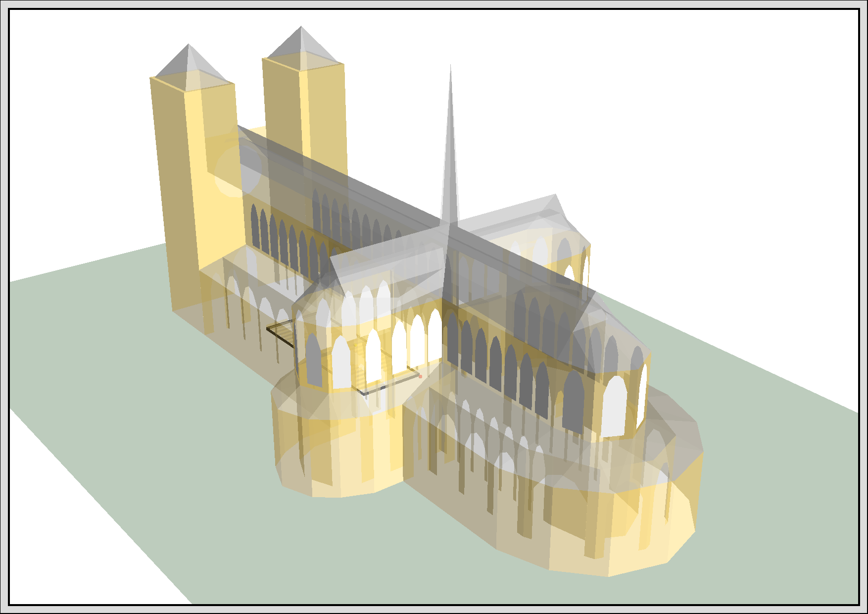The image size is (868, 614).
Task: Select the grey pyramid roof of the left tower
Action: tap(192, 67)
